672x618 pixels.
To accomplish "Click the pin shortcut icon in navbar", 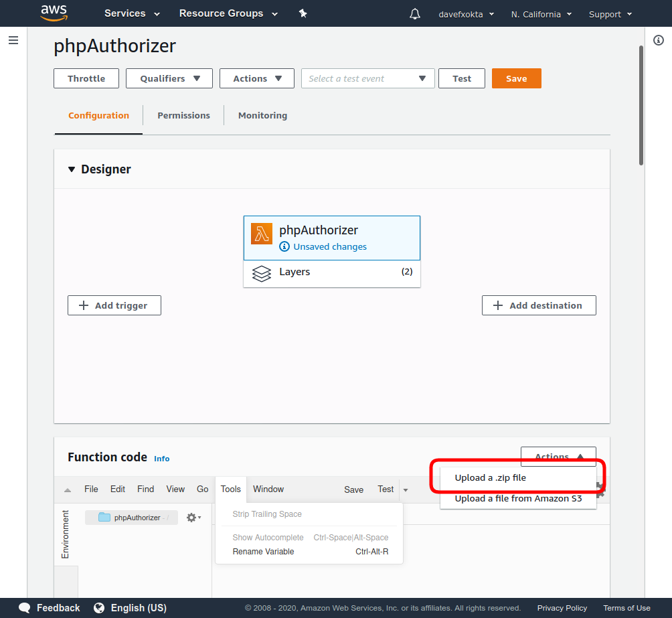I will click(x=303, y=13).
